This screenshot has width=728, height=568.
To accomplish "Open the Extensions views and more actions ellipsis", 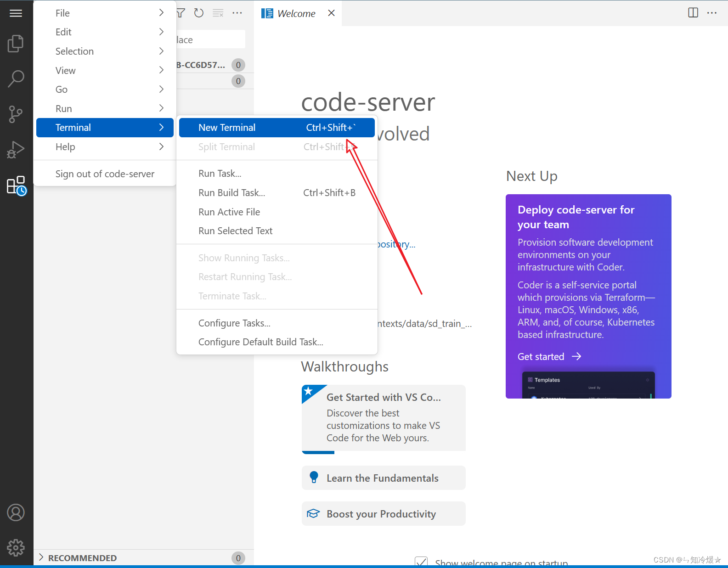I will click(x=237, y=13).
